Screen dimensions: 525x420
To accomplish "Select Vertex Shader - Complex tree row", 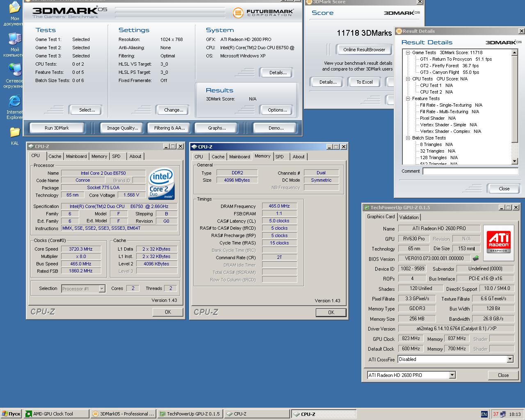I will click(x=450, y=131).
